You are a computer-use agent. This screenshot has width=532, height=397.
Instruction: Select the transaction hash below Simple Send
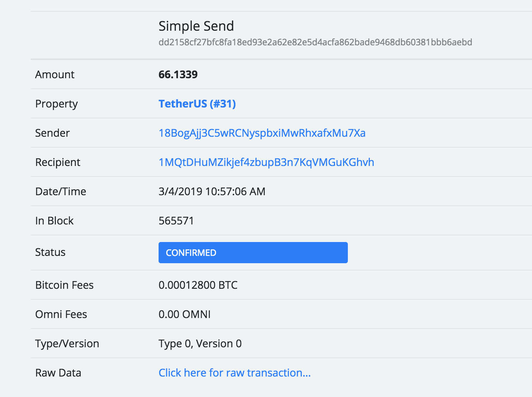(315, 42)
